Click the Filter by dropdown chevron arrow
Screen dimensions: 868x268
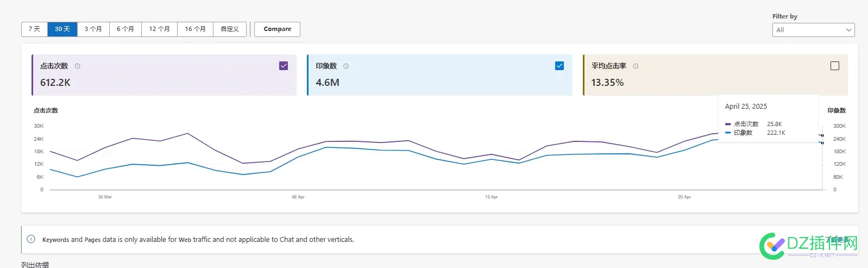coord(848,30)
